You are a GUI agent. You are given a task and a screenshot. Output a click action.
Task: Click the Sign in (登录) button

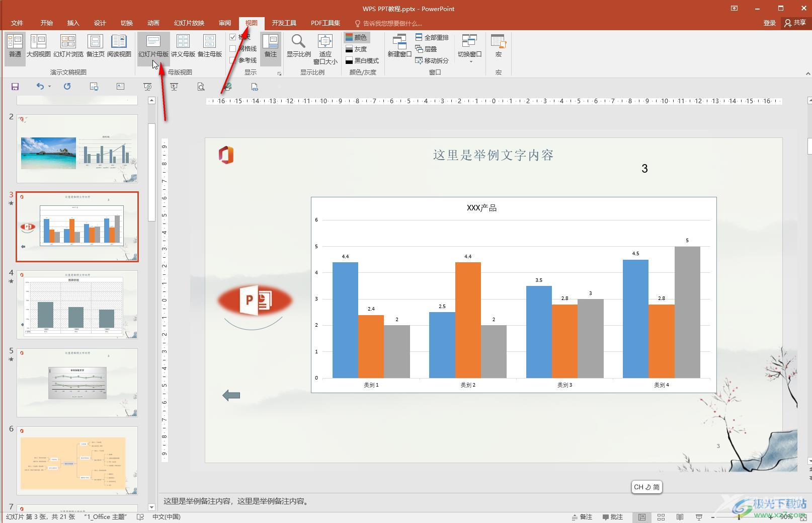tap(770, 23)
